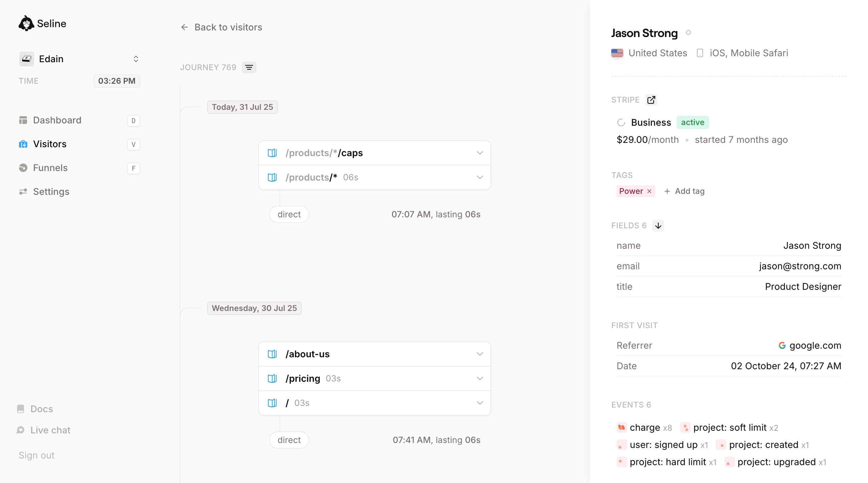
Task: Open the journey filter icon beside JOURNEY 769
Action: coord(249,67)
